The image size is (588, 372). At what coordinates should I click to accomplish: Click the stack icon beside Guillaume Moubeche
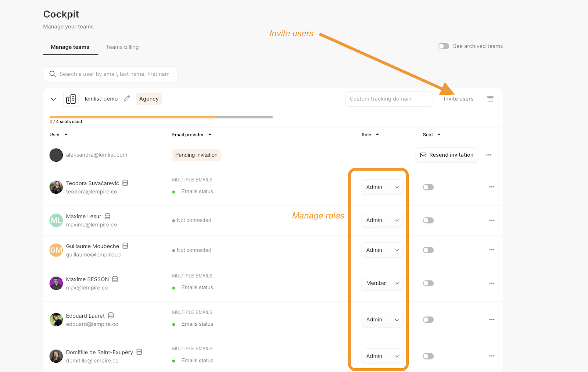(x=125, y=246)
